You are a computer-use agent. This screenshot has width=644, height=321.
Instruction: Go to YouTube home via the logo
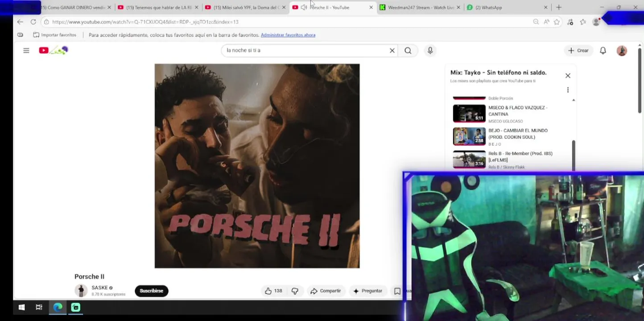[x=53, y=50]
